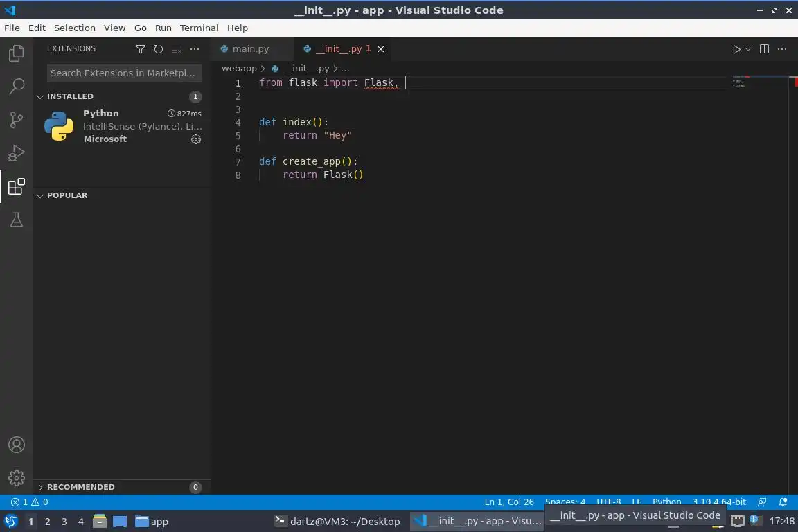Click line 4 def index() code
Screen dimensions: 798x532
point(294,122)
